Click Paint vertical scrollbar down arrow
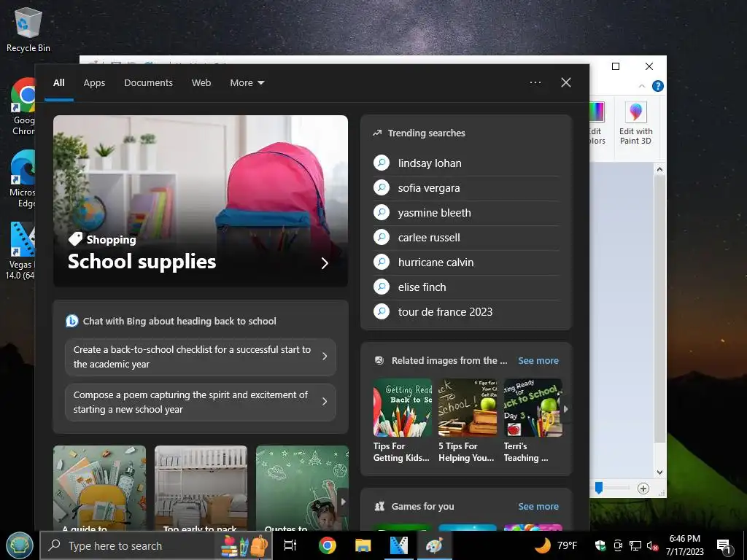This screenshot has width=747, height=560. (x=659, y=472)
